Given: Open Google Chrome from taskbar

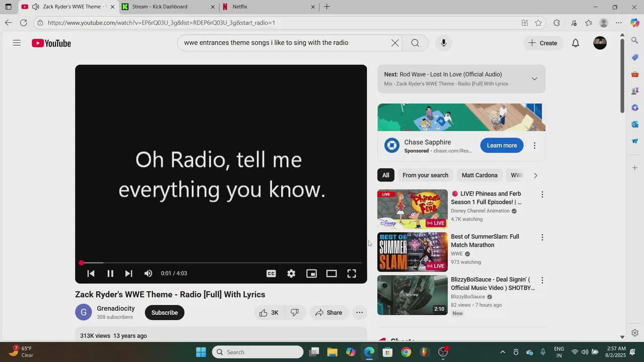Looking at the screenshot, I should pyautogui.click(x=406, y=352).
